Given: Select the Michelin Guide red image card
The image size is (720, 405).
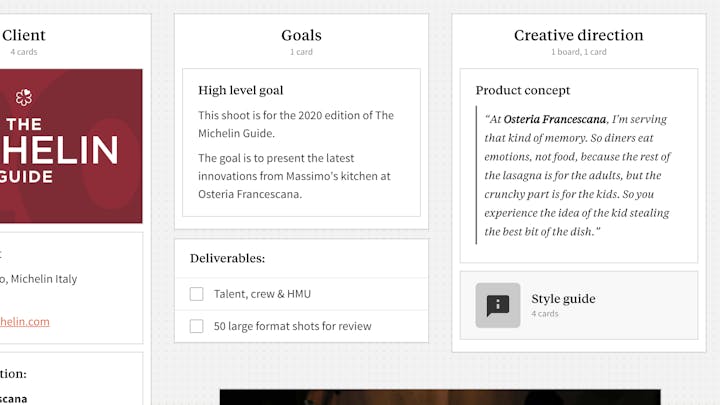Looking at the screenshot, I should point(71,146).
